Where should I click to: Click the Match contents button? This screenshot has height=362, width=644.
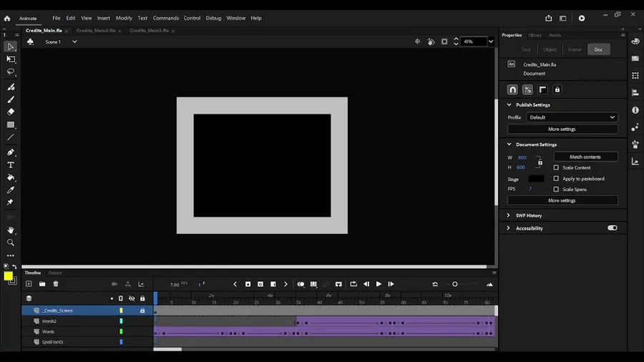[585, 157]
